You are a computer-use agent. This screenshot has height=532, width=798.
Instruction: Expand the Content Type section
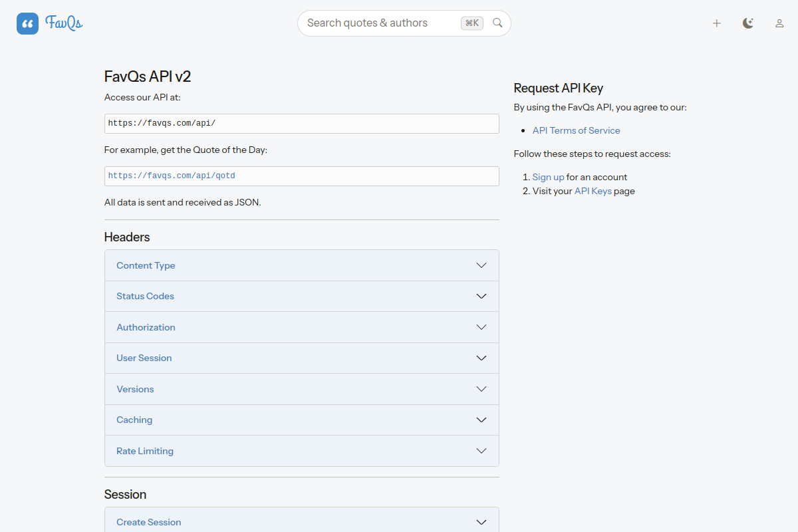(x=302, y=265)
